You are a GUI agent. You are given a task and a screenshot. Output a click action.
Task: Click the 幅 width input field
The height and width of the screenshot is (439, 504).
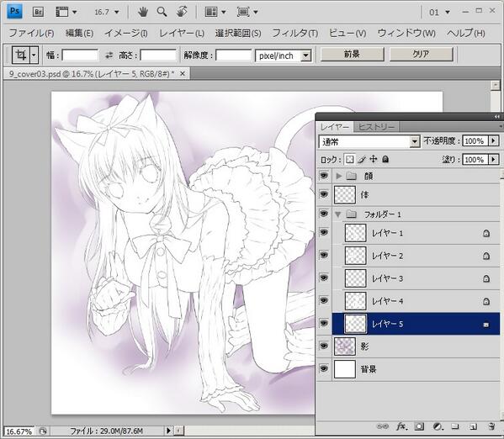coord(80,55)
